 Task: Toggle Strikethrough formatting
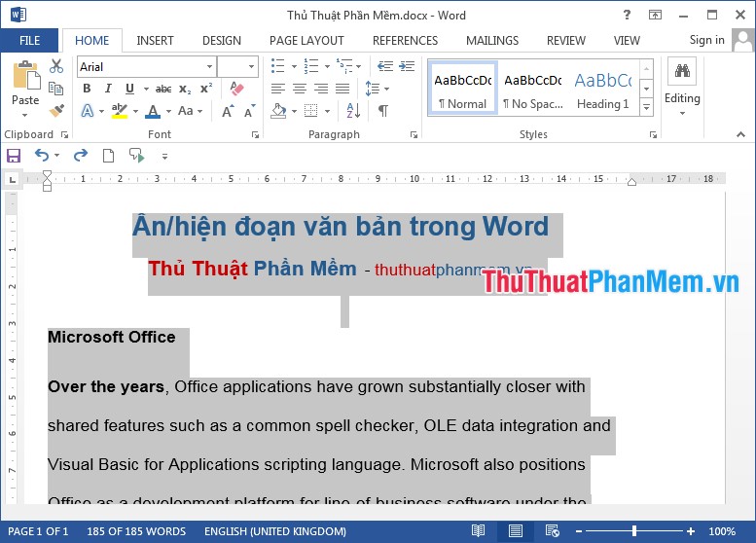(163, 89)
